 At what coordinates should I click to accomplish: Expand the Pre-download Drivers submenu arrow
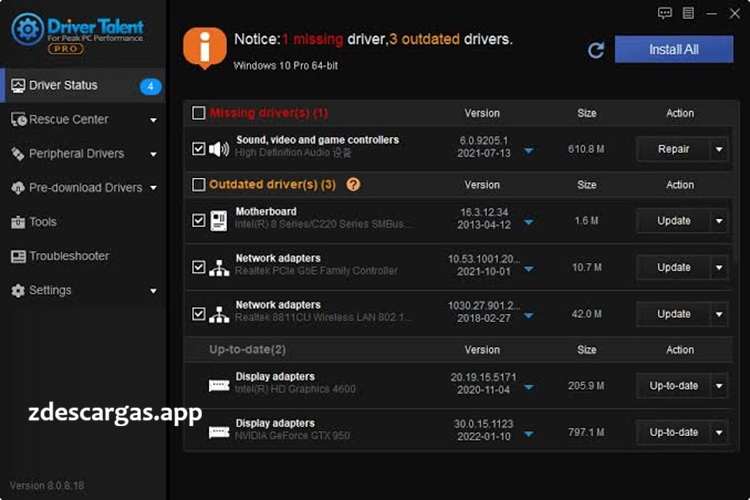pyautogui.click(x=153, y=188)
